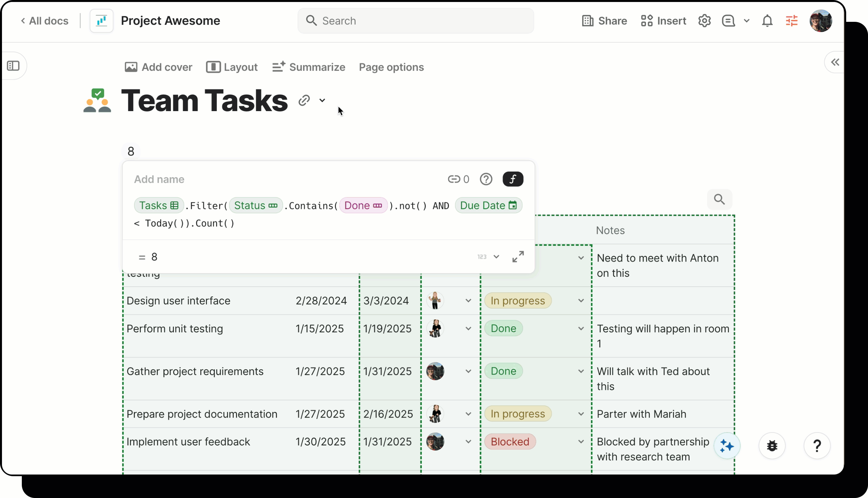The height and width of the screenshot is (498, 868).
Task: Open the document settings gear
Action: [705, 21]
